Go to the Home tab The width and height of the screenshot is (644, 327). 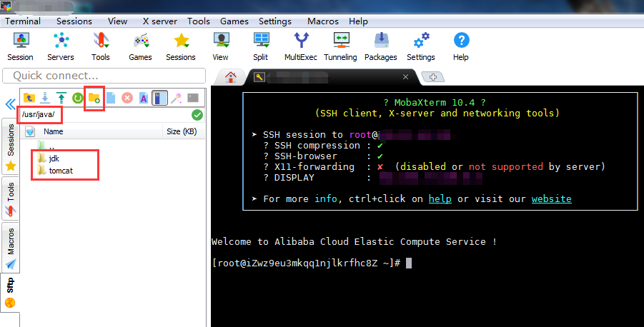231,76
